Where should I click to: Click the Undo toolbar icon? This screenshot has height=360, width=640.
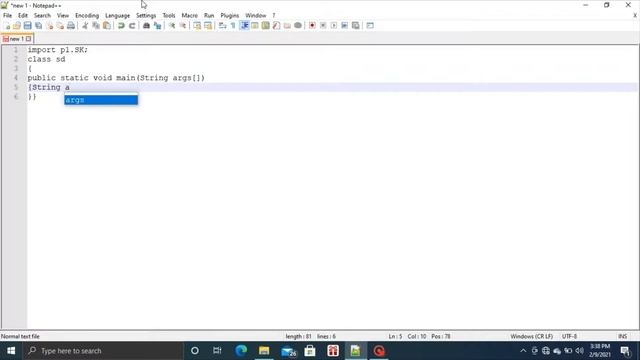click(x=121, y=26)
